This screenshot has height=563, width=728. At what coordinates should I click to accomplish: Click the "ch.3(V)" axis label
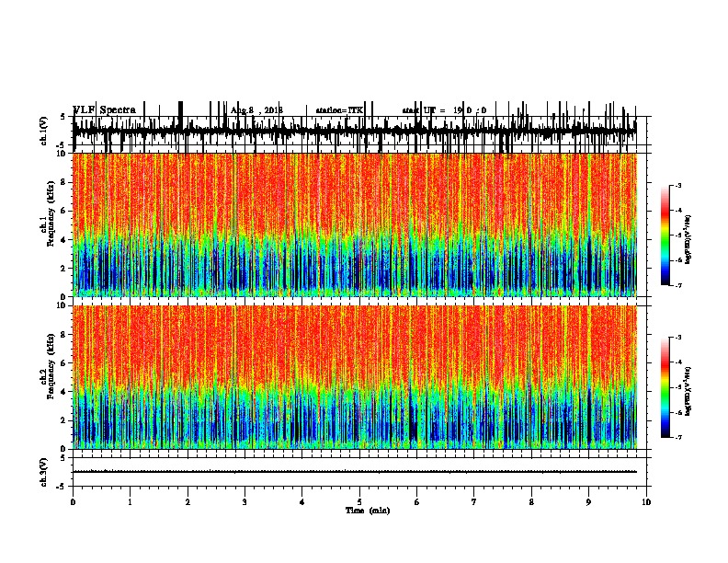pos(44,472)
